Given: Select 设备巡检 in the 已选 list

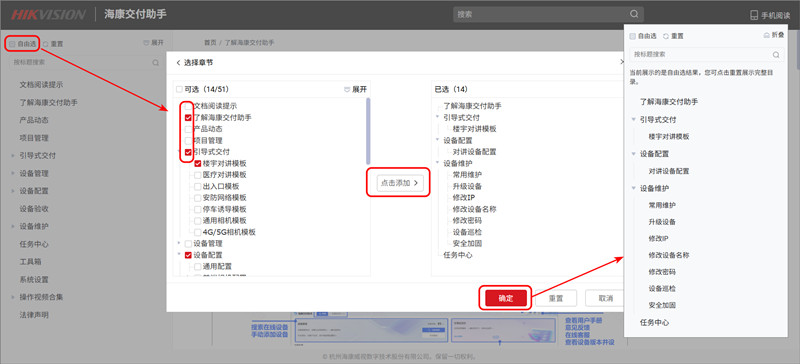Looking at the screenshot, I should point(467,232).
